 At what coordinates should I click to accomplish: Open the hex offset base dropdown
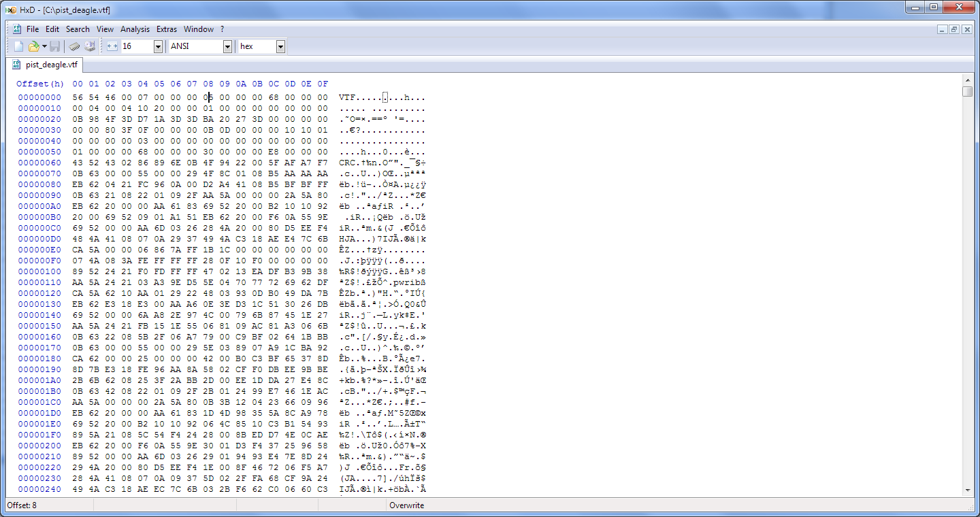(280, 46)
